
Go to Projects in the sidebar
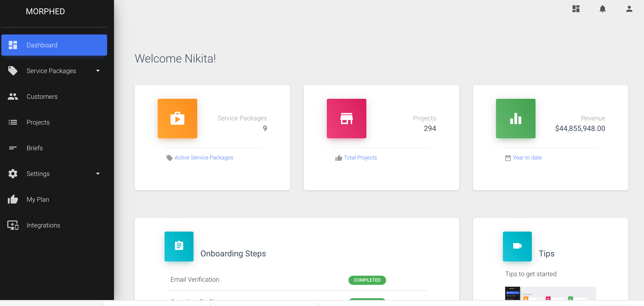click(x=38, y=122)
